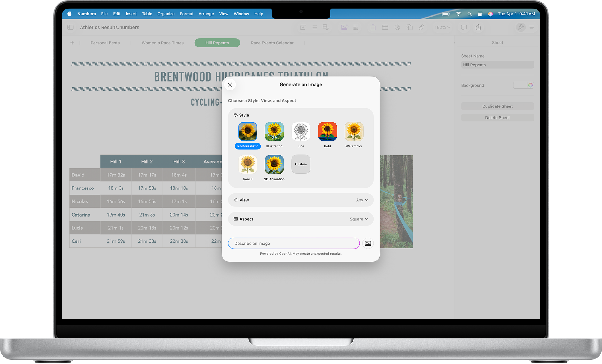This screenshot has height=364, width=602.
Task: Click the table icon in toolbar
Action: pyautogui.click(x=385, y=27)
